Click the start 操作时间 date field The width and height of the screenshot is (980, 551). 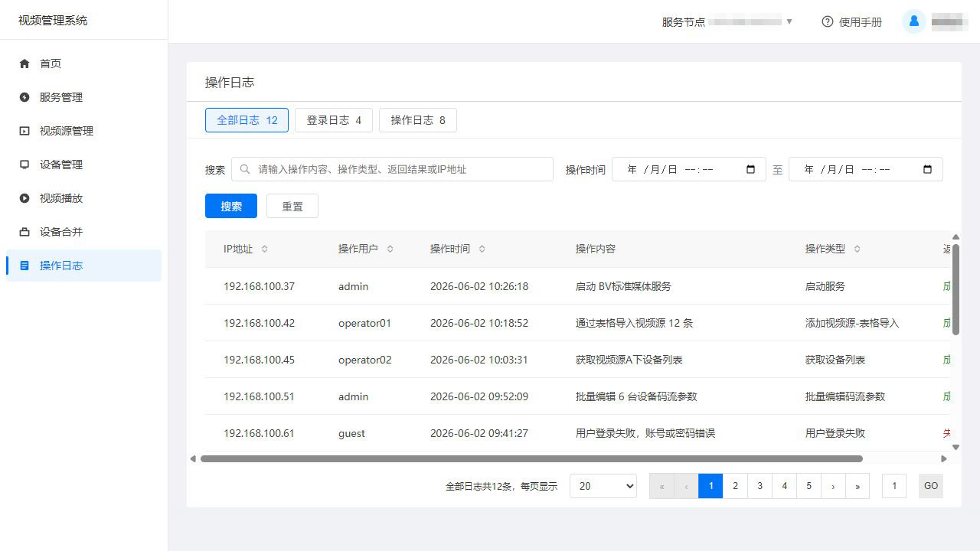click(689, 169)
